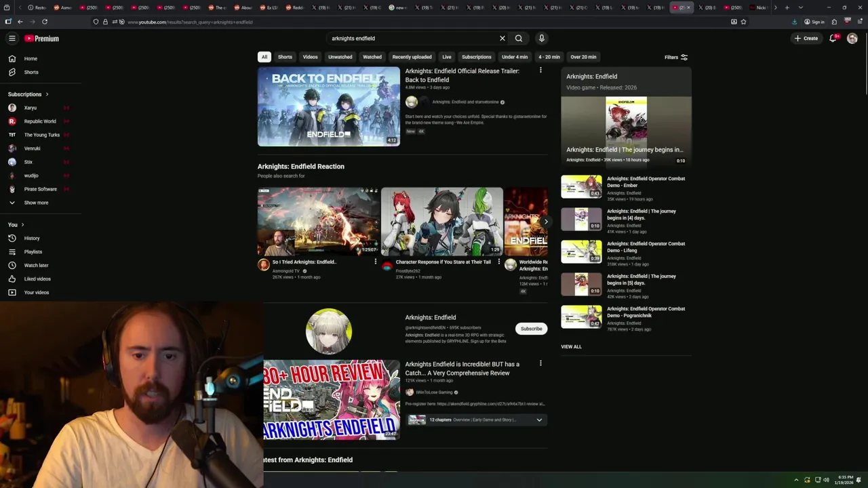Screen dimensions: 868x488
Task: Select the Videos filter chip
Action: click(310, 57)
